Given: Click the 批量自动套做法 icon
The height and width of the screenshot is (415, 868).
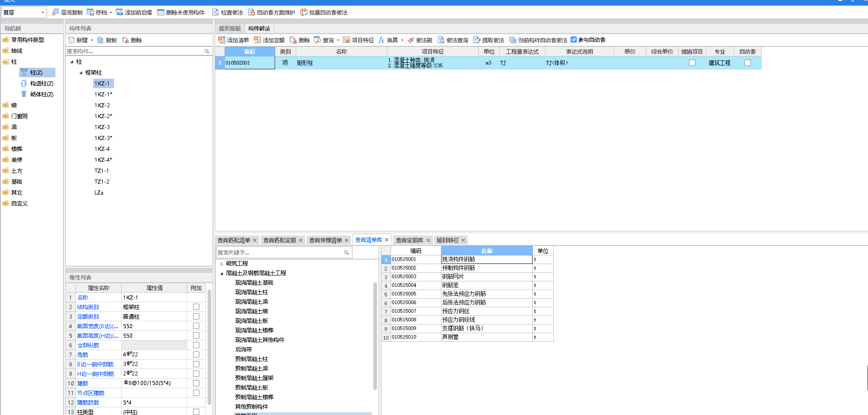Looking at the screenshot, I should coord(304,12).
